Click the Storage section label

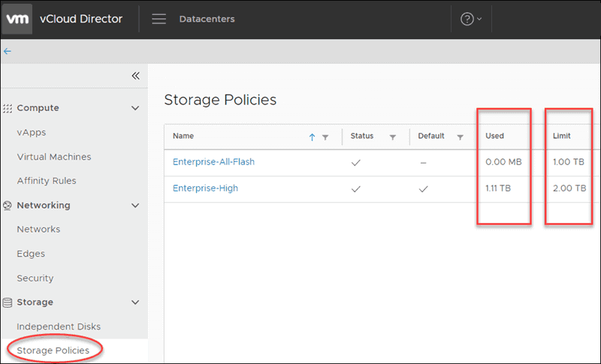[x=35, y=302]
